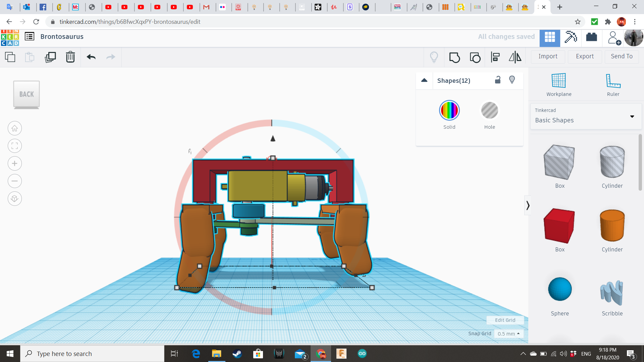The height and width of the screenshot is (362, 644).
Task: Delete selection with the trash icon
Action: [x=70, y=57]
